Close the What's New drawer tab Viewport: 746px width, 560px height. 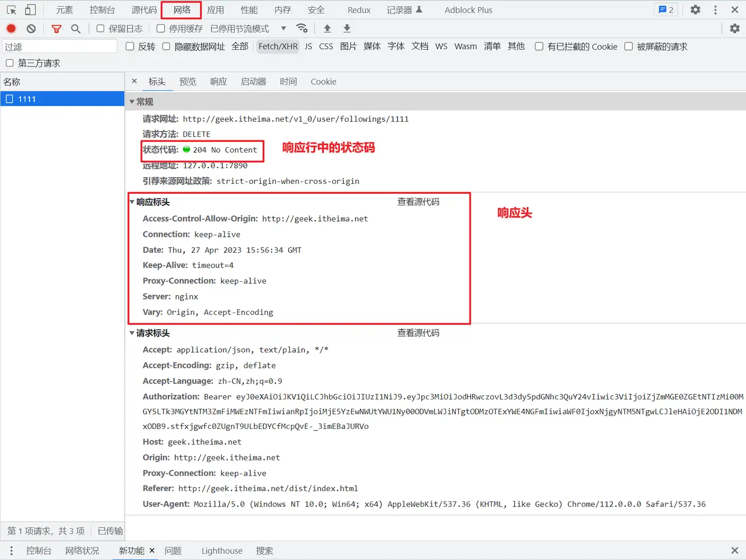click(x=152, y=551)
